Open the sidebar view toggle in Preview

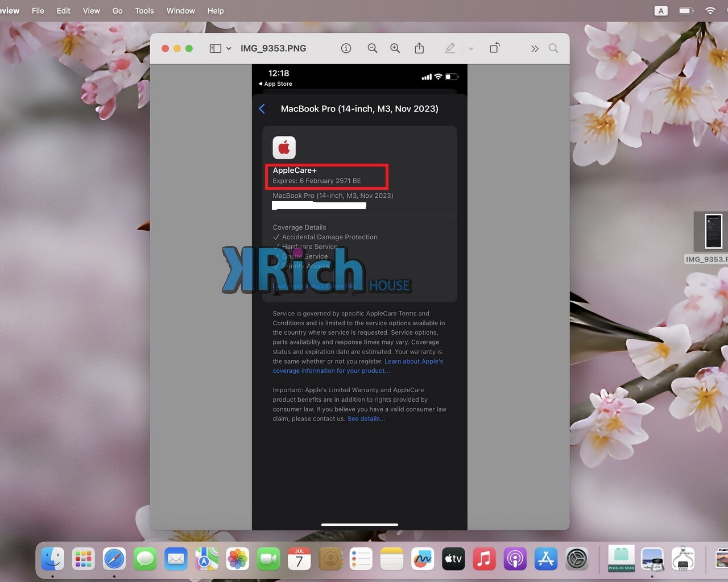point(215,48)
